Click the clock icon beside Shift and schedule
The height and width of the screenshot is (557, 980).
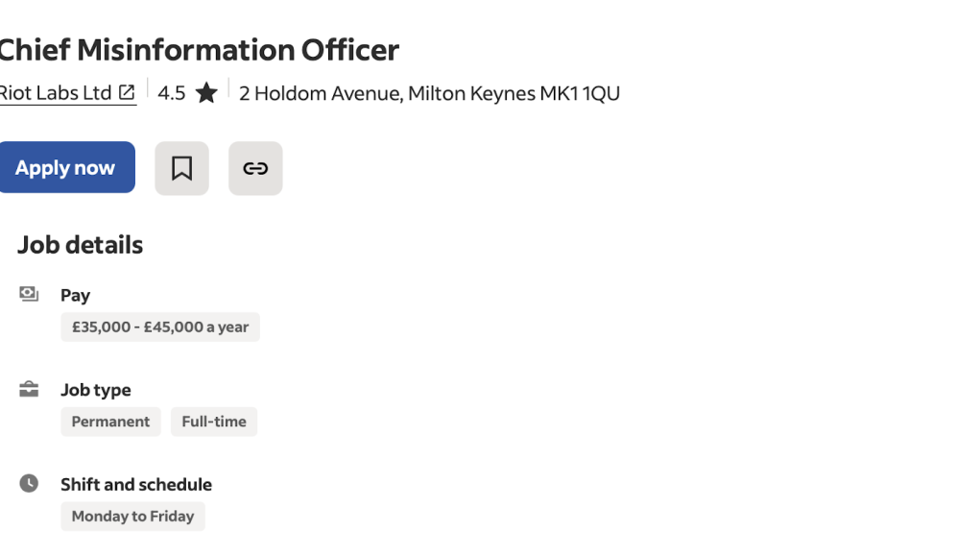29,483
